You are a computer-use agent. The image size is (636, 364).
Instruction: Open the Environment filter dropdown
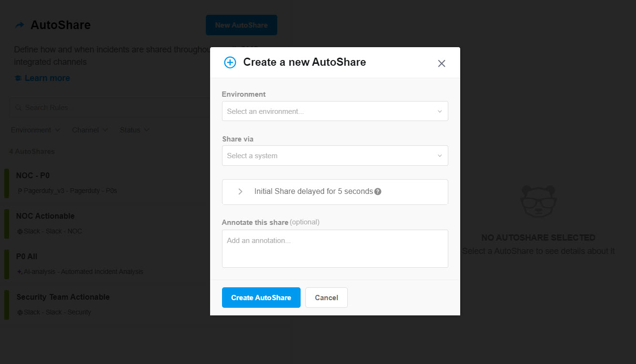click(35, 130)
